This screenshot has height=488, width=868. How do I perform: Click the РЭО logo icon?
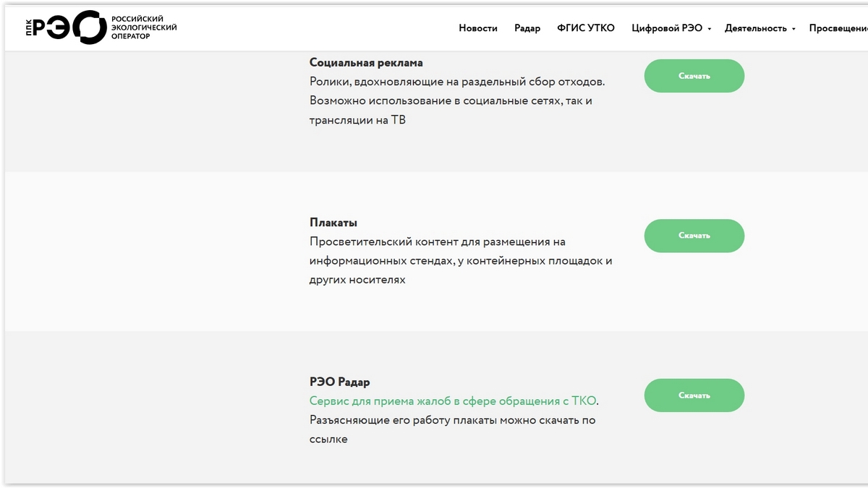65,27
